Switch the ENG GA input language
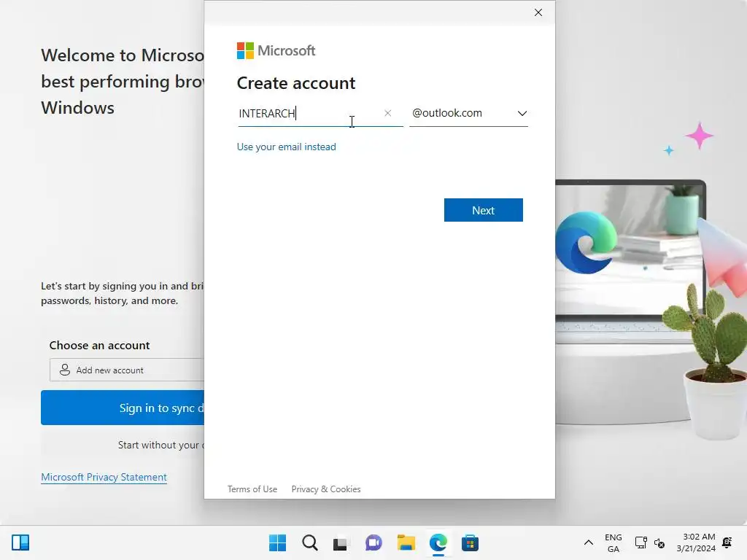 click(x=613, y=542)
